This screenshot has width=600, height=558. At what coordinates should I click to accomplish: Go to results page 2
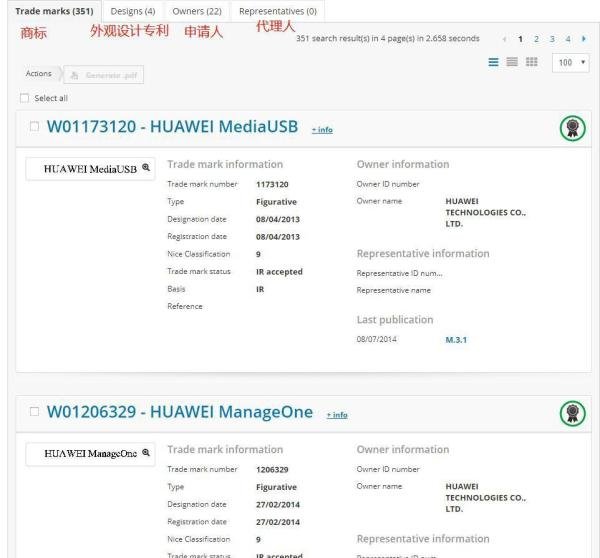536,39
